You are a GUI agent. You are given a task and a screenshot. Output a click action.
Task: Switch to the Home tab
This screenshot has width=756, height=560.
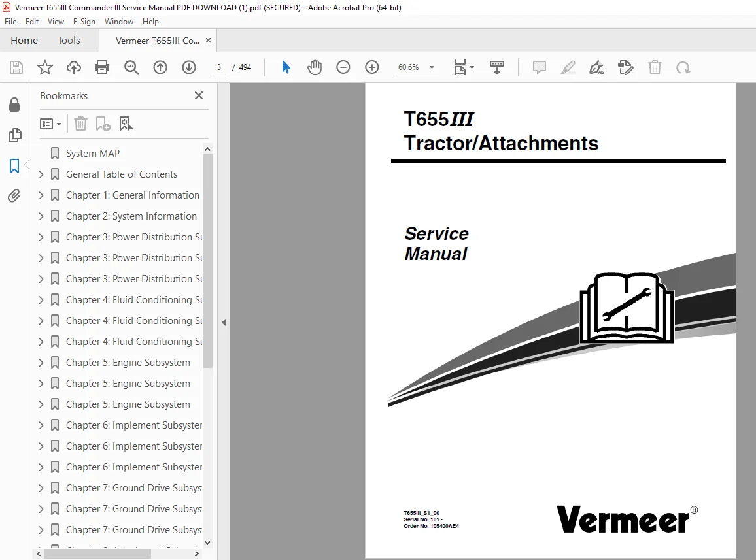pos(24,40)
